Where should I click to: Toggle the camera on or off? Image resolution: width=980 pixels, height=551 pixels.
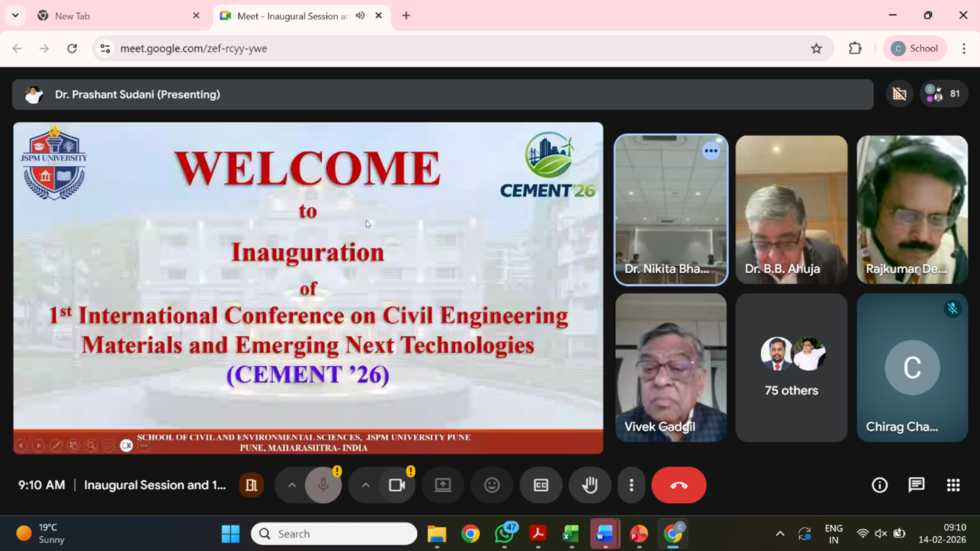[x=397, y=485]
